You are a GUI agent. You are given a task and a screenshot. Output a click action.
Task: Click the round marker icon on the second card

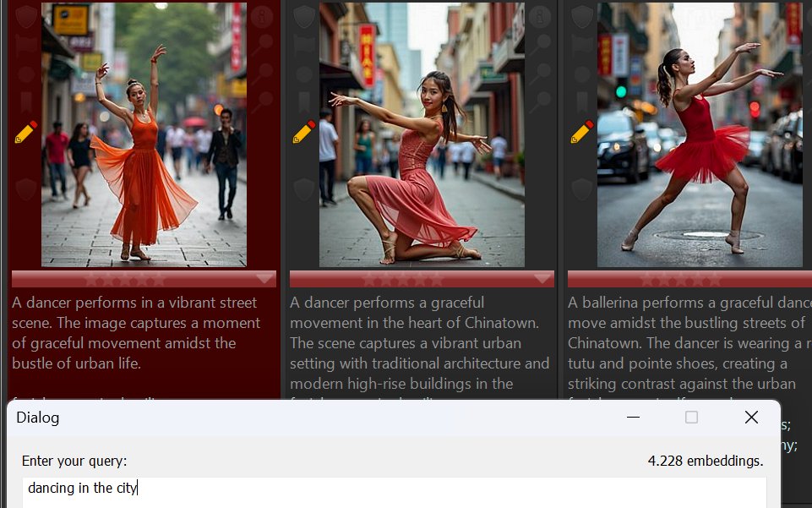coord(302,74)
